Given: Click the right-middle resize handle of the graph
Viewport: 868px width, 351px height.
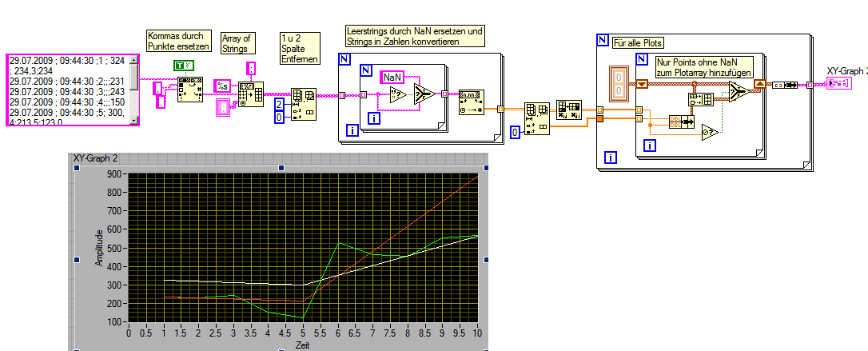Looking at the screenshot, I should click(x=486, y=259).
